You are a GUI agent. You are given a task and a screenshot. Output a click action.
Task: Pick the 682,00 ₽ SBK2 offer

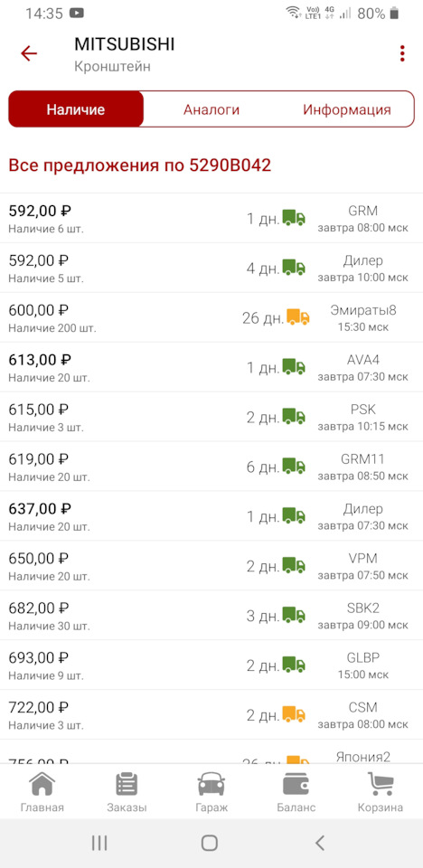click(x=211, y=616)
